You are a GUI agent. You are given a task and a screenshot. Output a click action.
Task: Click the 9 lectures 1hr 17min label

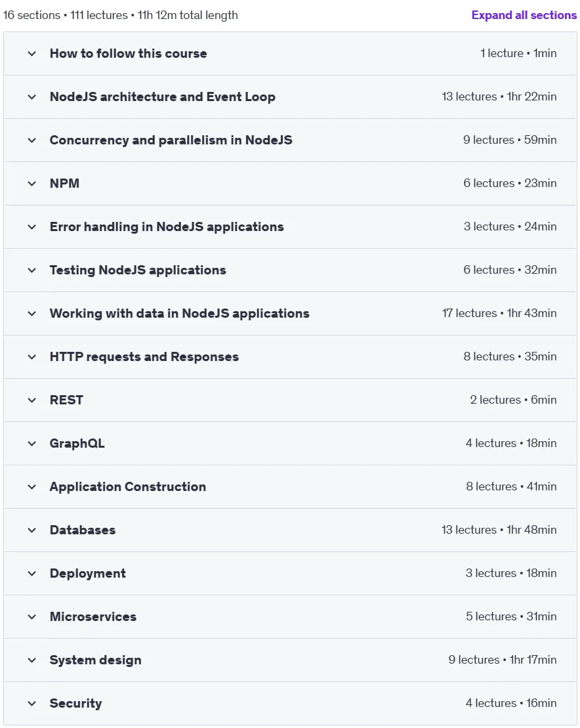503,660
